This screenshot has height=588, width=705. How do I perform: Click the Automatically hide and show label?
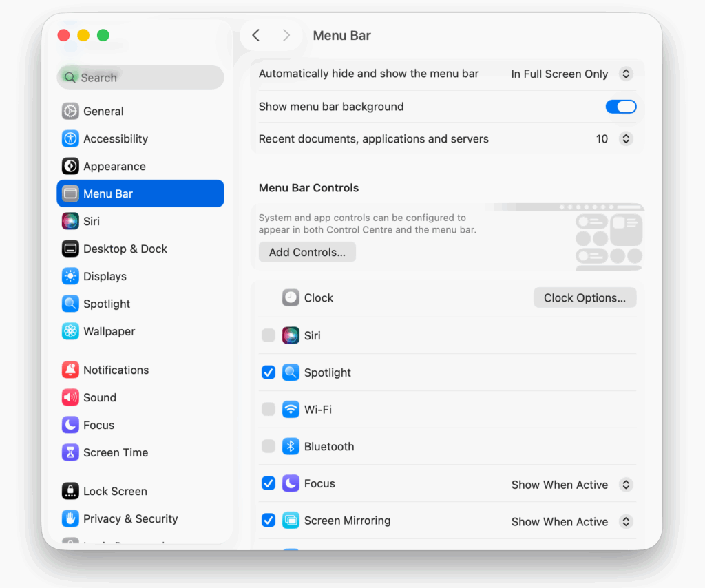(369, 74)
